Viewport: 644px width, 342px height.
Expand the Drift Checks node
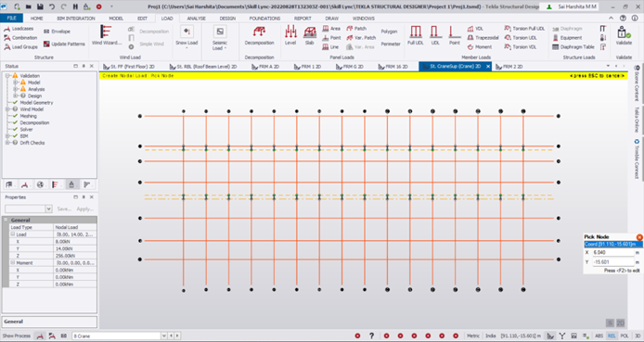coord(7,143)
